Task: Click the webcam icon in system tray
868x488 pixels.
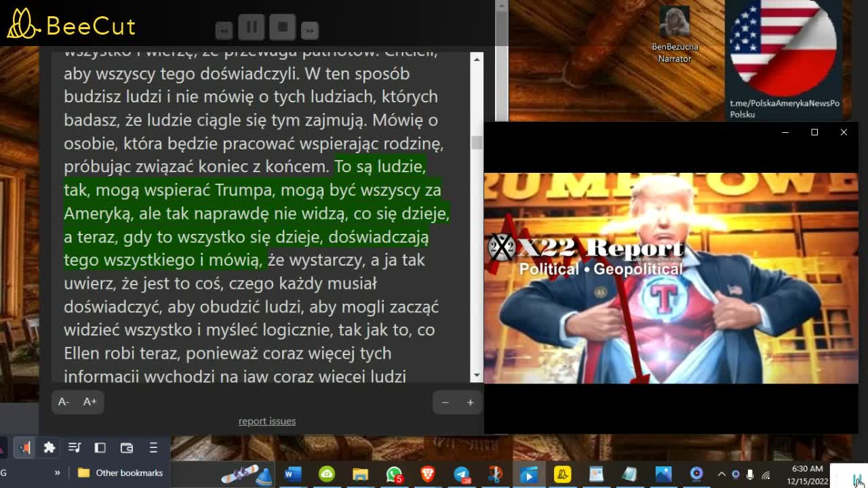Action: [x=736, y=474]
